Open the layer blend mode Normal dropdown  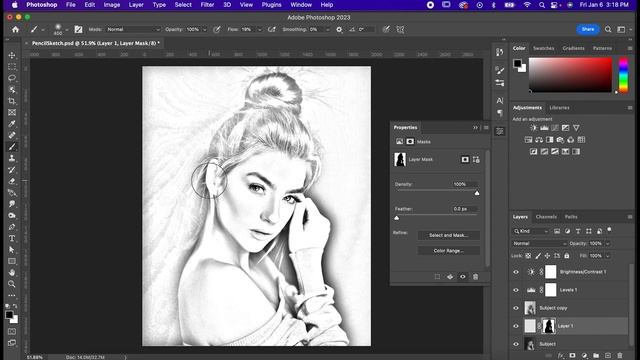[539, 243]
